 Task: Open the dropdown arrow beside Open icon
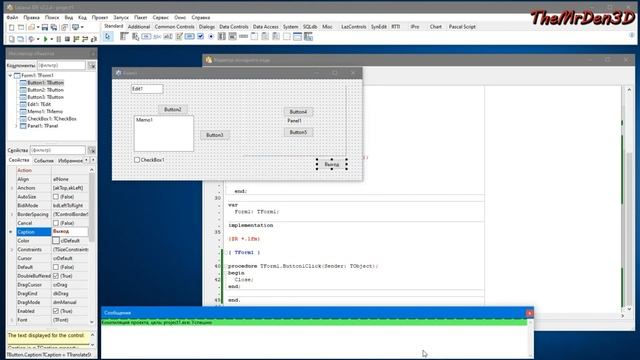38,27
